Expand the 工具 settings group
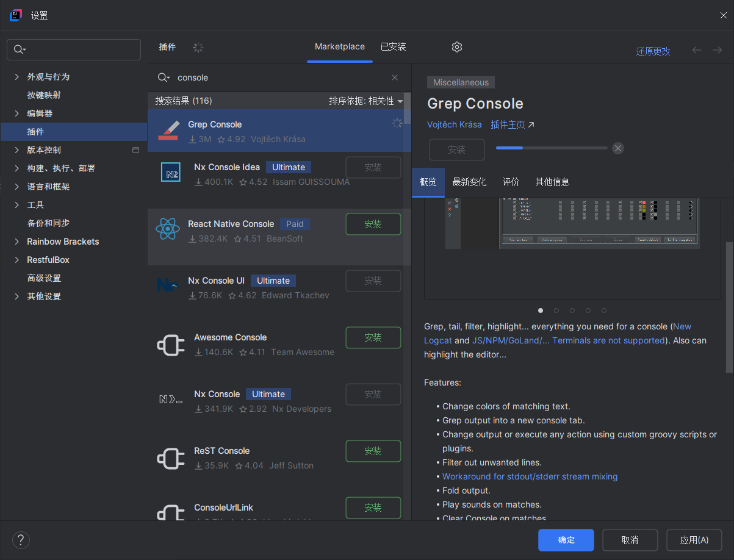Image resolution: width=734 pixels, height=560 pixels. tap(16, 205)
